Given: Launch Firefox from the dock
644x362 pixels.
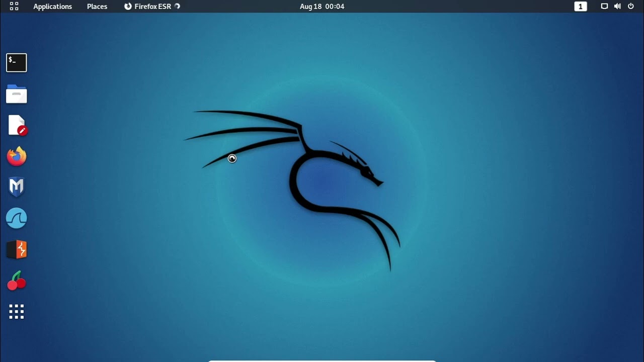Looking at the screenshot, I should point(17,156).
